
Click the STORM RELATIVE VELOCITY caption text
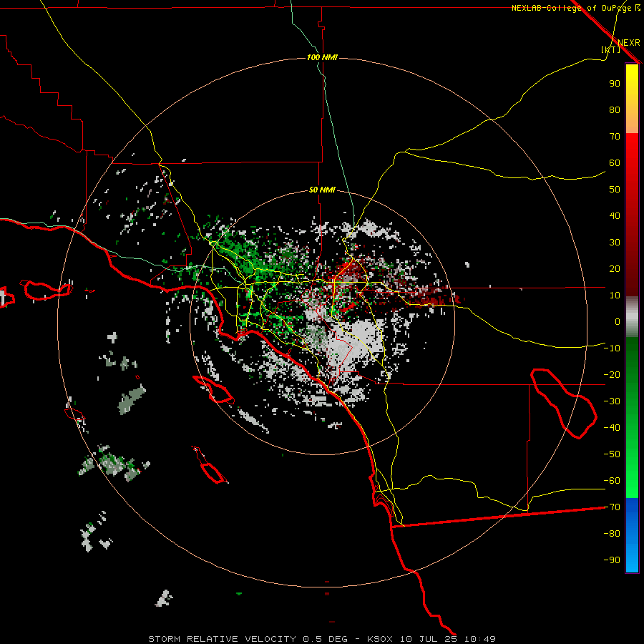(x=222, y=639)
